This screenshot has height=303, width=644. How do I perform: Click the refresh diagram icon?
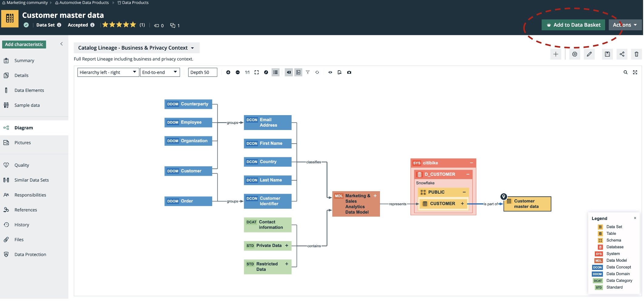coord(317,72)
